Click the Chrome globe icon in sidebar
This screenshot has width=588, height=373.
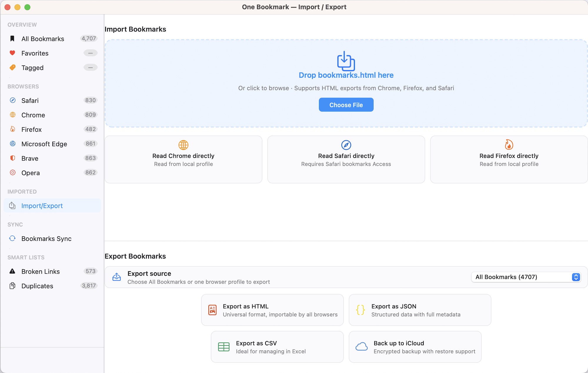[13, 115]
